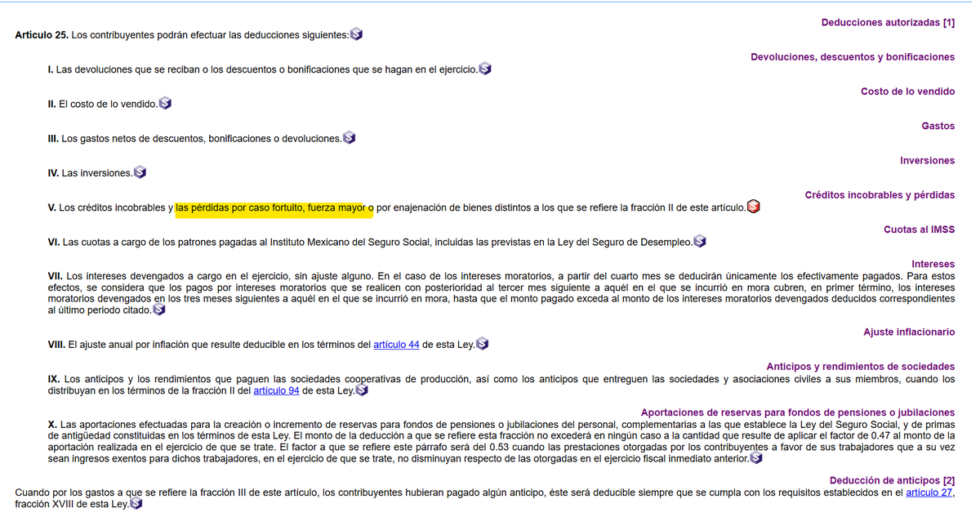980x526 pixels.
Task: Open icon after fracción VI Seguro de Desempleo
Action: click(699, 241)
